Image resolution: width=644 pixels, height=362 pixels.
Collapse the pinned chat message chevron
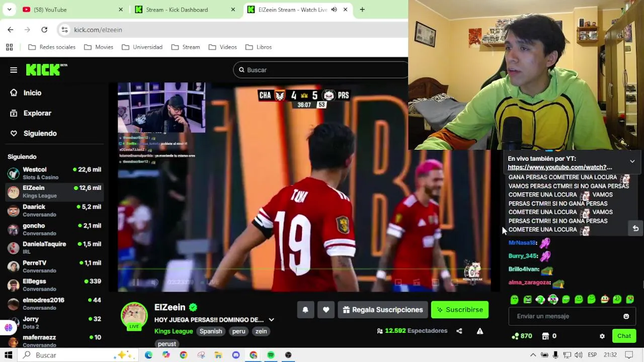[x=632, y=161]
